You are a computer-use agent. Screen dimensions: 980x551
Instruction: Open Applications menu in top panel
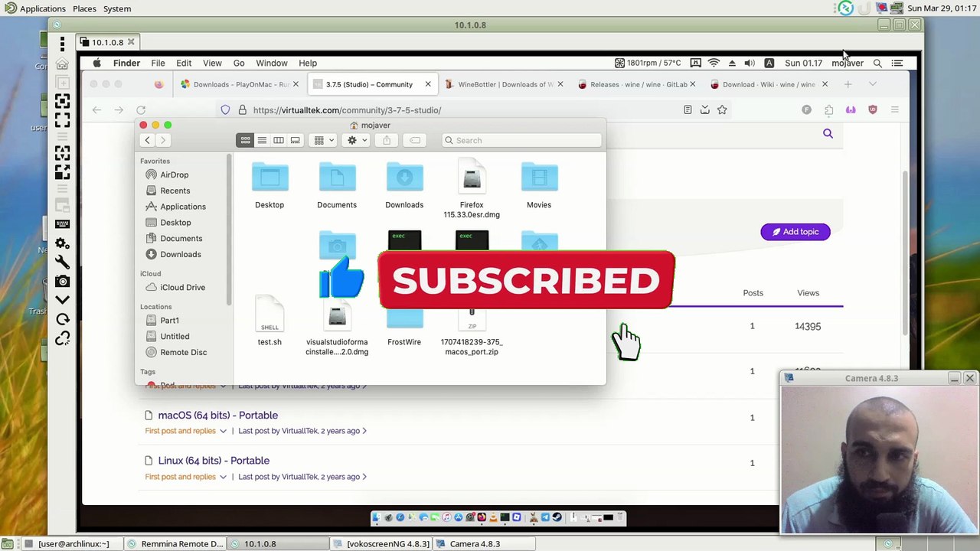click(35, 8)
